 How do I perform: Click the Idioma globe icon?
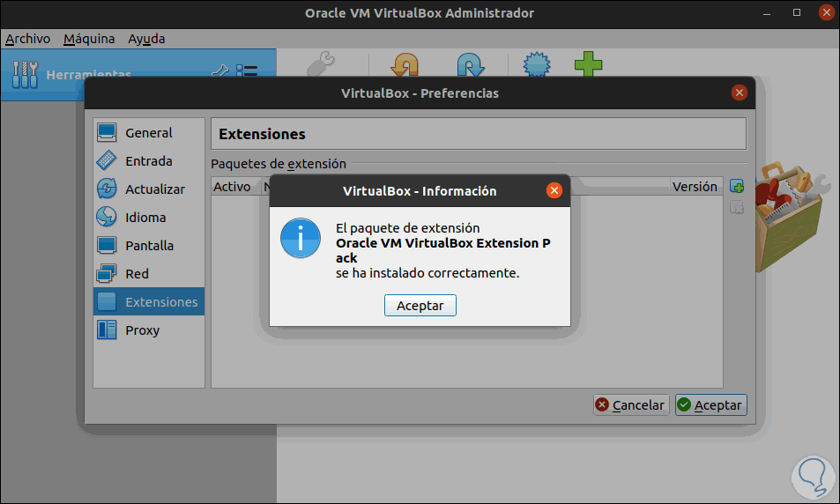(x=107, y=217)
